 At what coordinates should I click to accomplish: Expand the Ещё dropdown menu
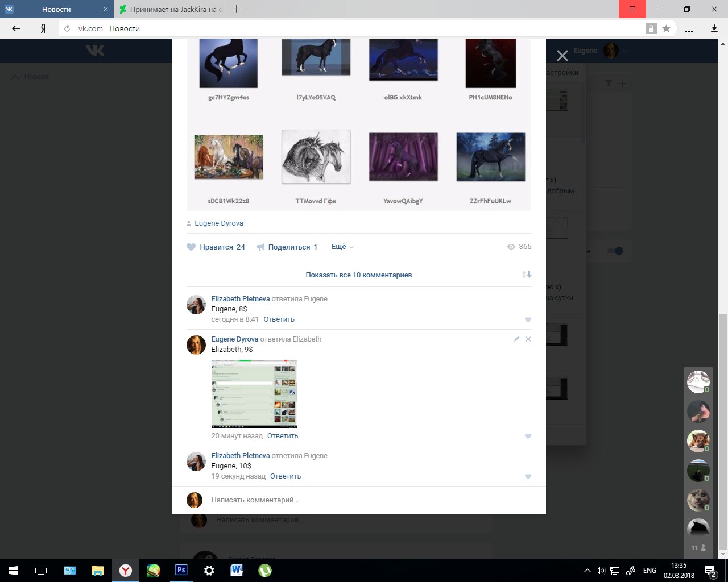pos(342,247)
